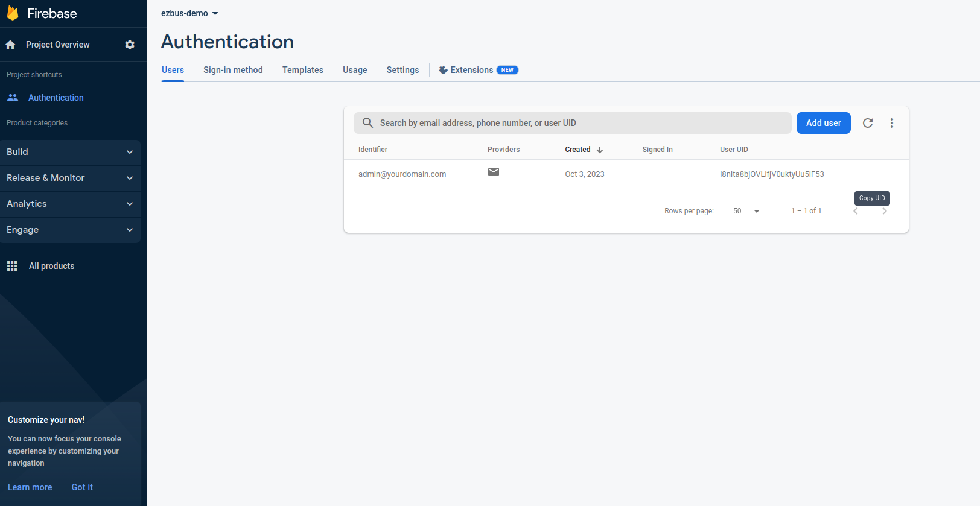Click the search magnifier icon
The width and height of the screenshot is (980, 506).
click(x=367, y=123)
